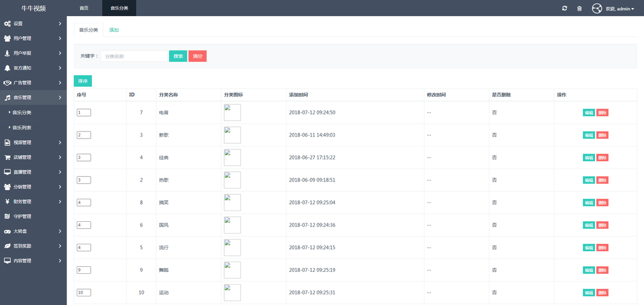The image size is (644, 305).
Task: Click the refresh icon in top bar
Action: coord(564,8)
